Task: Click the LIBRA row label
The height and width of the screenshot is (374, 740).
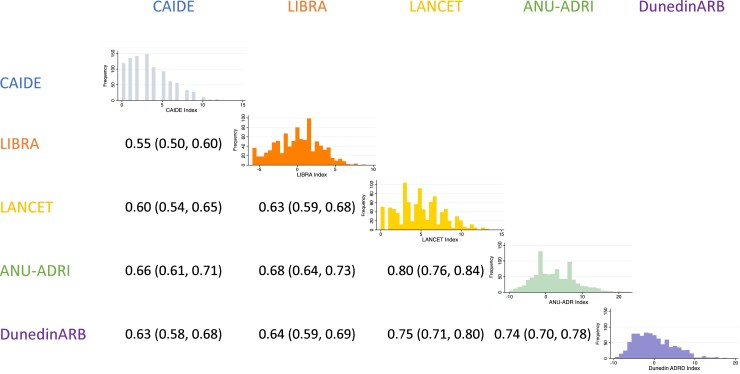Action: coord(19,143)
